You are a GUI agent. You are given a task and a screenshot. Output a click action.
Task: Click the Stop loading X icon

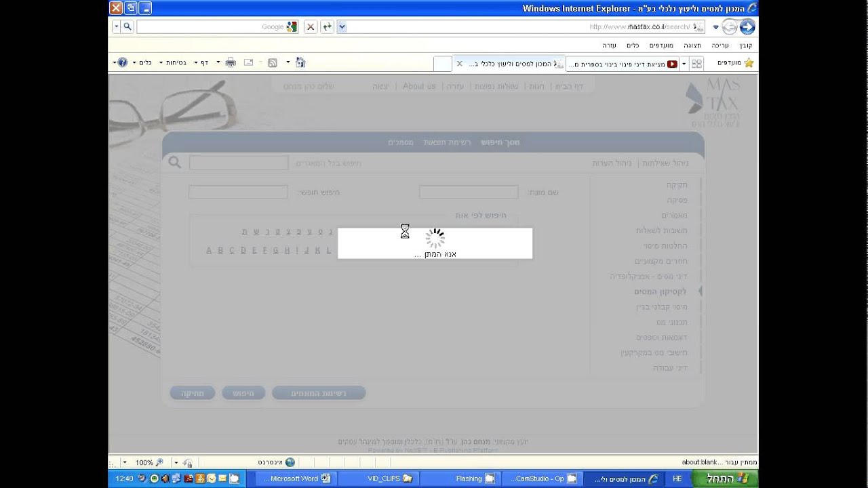[x=310, y=26]
